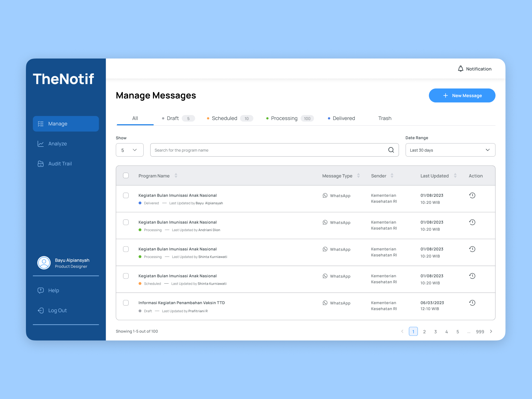The height and width of the screenshot is (399, 532).
Task: Click the WhatsApp icon on first row
Action: click(x=325, y=196)
